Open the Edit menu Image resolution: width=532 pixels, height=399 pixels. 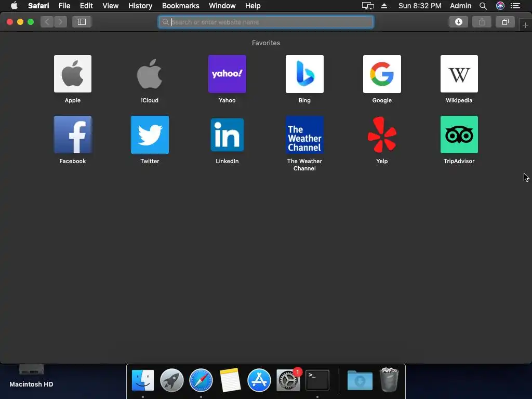(x=86, y=6)
